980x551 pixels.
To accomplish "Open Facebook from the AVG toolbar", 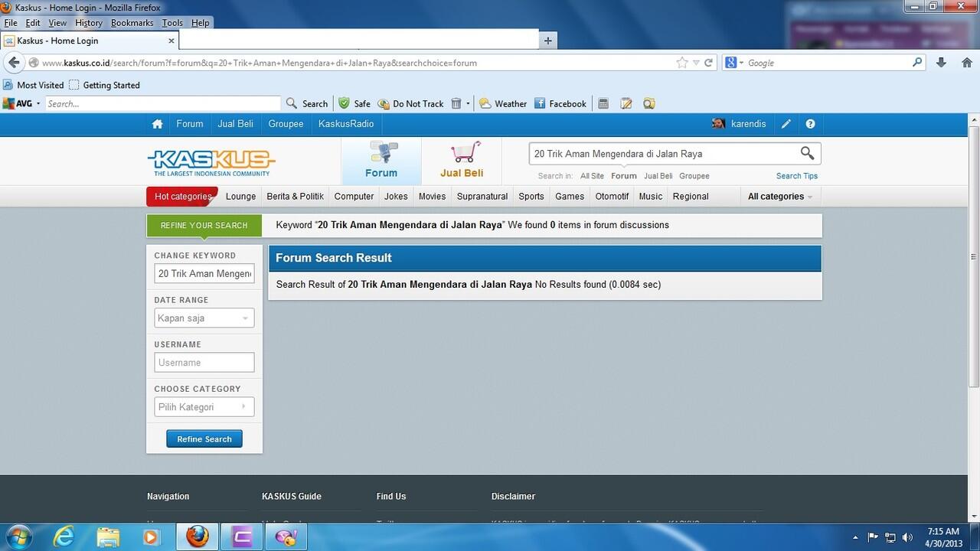I will 560,103.
